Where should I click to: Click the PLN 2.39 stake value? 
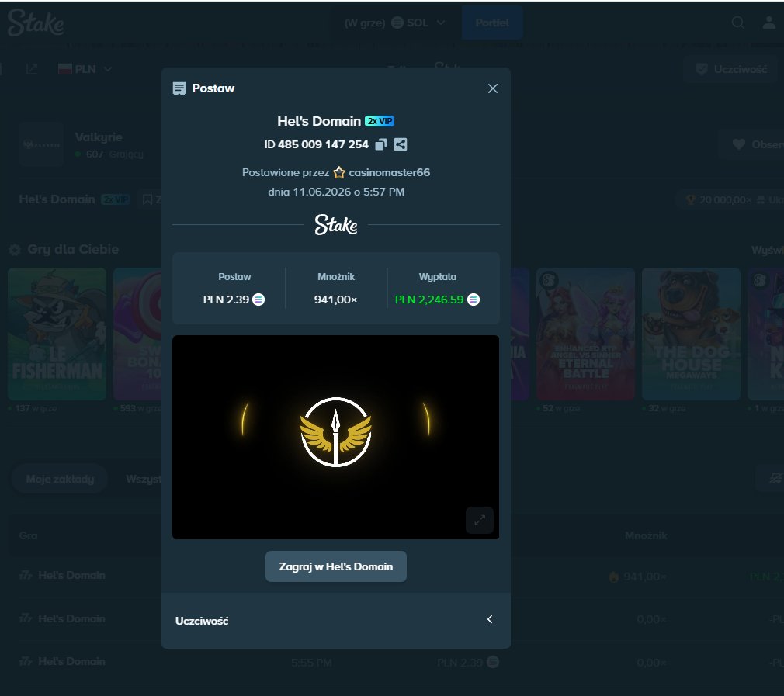pyautogui.click(x=226, y=300)
